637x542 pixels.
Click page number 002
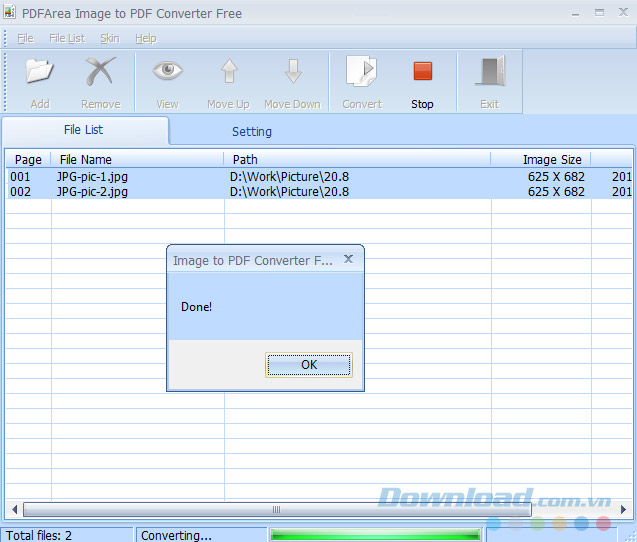[x=20, y=192]
